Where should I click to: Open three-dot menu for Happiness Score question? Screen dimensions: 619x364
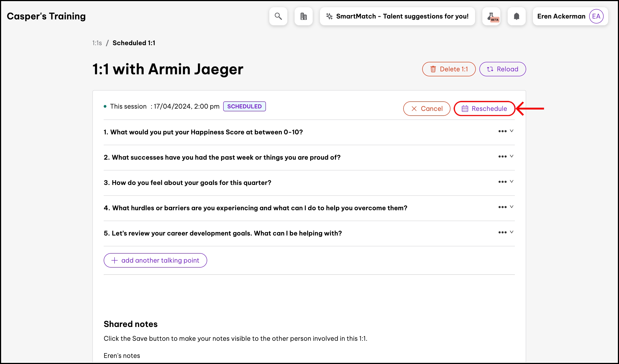tap(502, 131)
